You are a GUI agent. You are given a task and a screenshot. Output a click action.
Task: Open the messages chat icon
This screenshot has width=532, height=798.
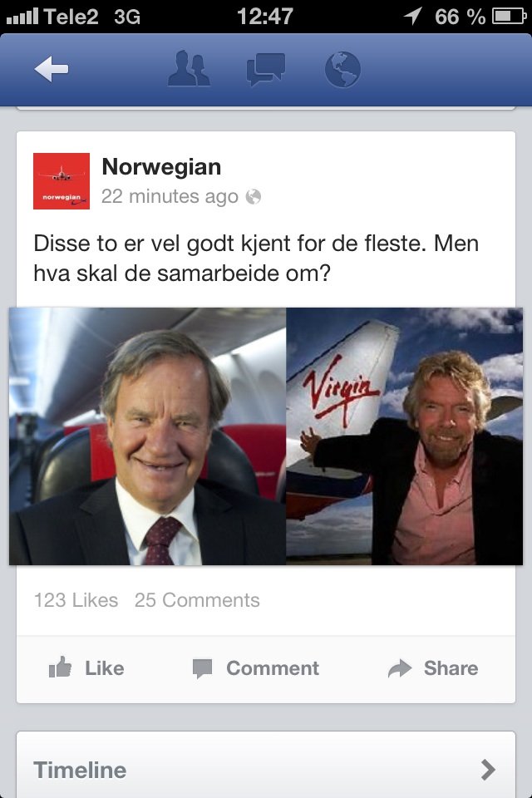pyautogui.click(x=266, y=70)
